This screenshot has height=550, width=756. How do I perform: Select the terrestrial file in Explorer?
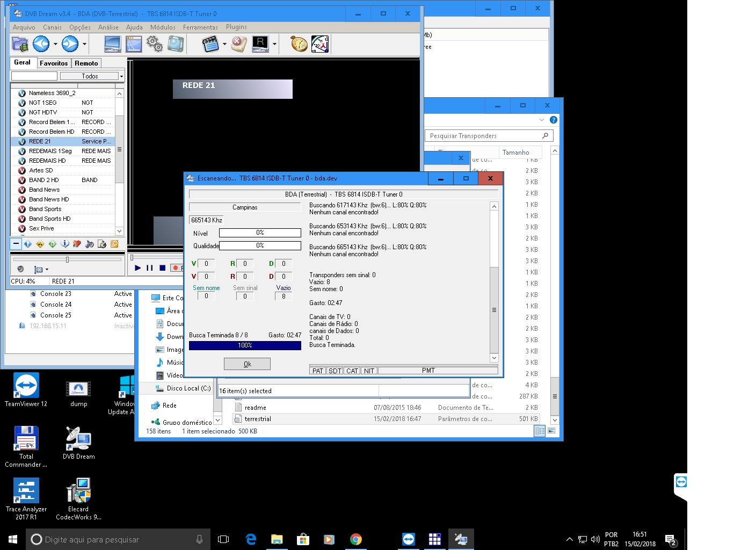(387, 419)
